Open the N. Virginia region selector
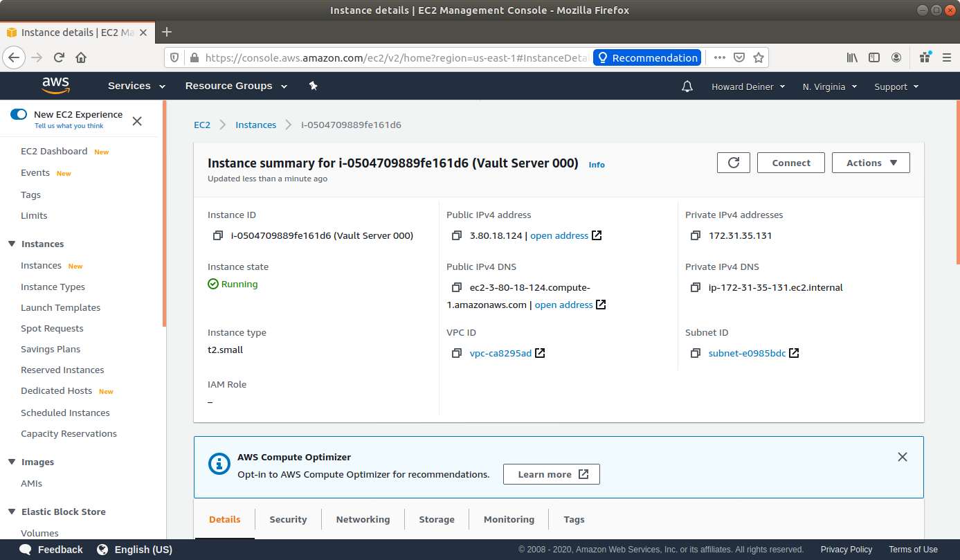 pyautogui.click(x=830, y=87)
